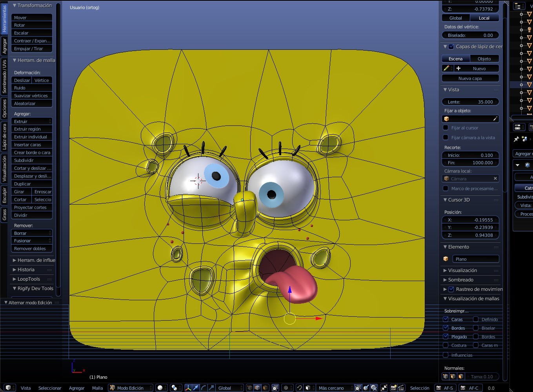
Task: Toggle Rastreo de movimiento checkbox
Action: click(451, 289)
